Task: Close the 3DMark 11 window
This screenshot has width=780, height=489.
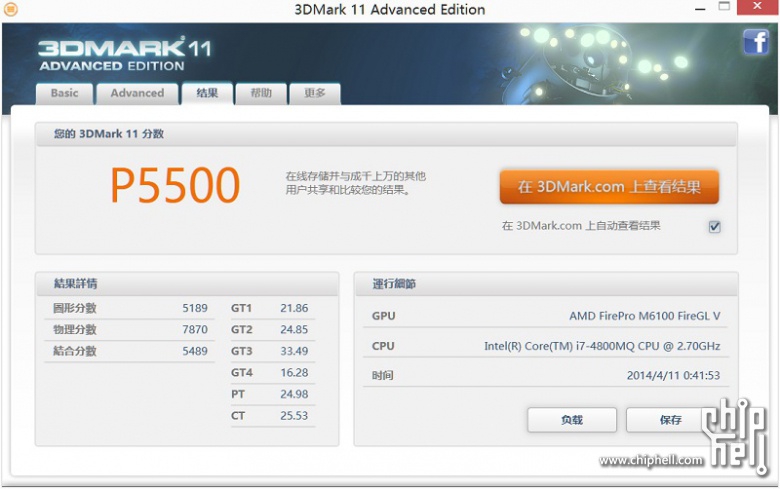Action: coord(758,7)
